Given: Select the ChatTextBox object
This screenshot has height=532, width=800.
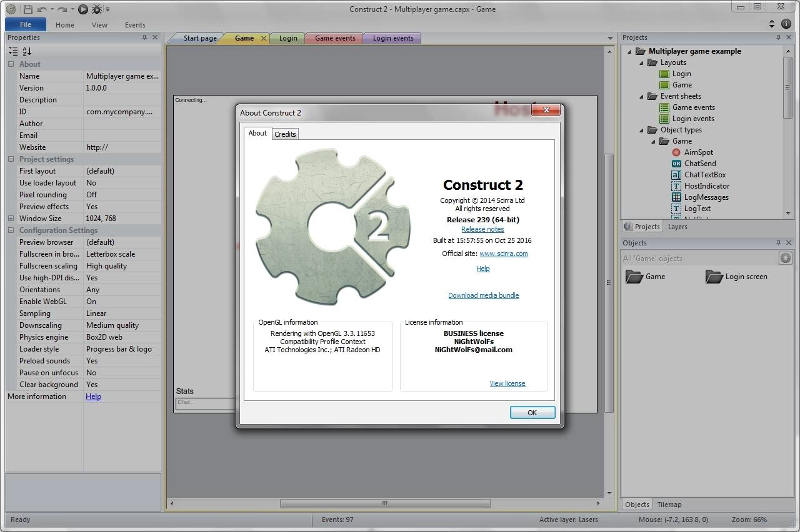Looking at the screenshot, I should point(704,175).
